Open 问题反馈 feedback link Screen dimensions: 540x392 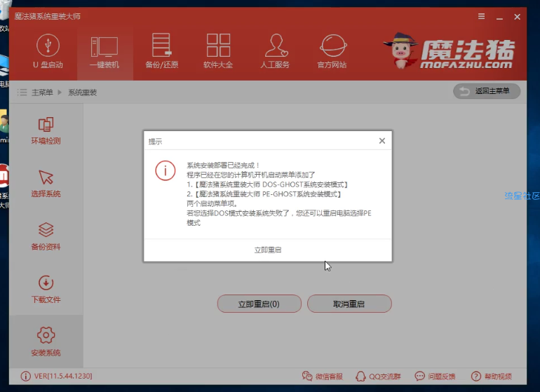435,376
